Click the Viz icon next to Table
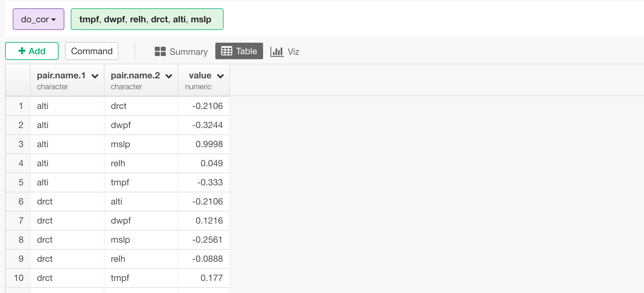 click(276, 51)
